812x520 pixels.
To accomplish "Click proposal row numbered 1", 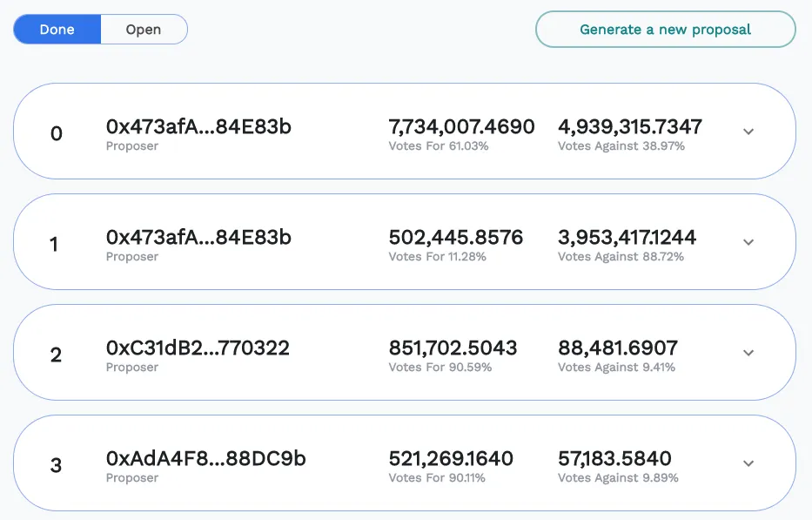I will [55, 242].
